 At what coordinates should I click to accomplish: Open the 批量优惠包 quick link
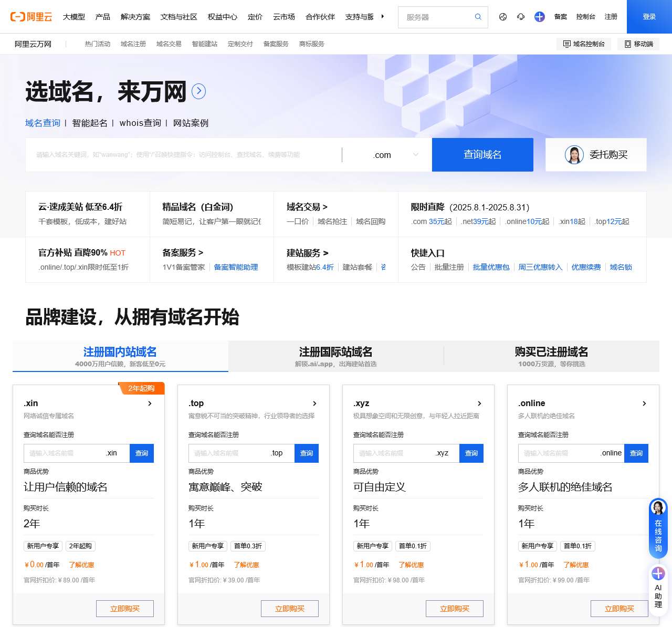(x=491, y=267)
